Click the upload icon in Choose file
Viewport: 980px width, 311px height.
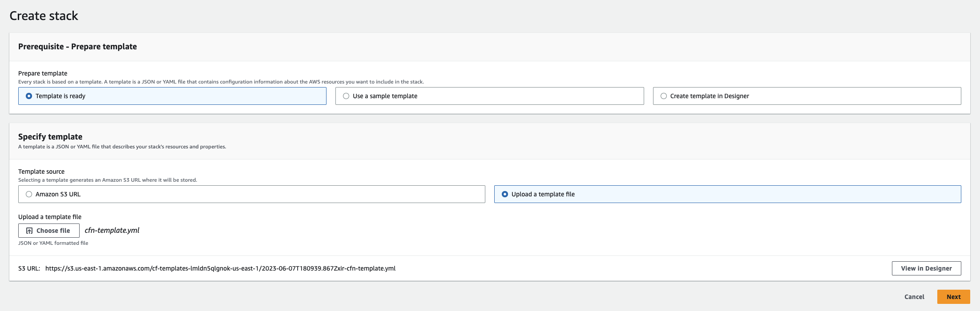tap(29, 231)
